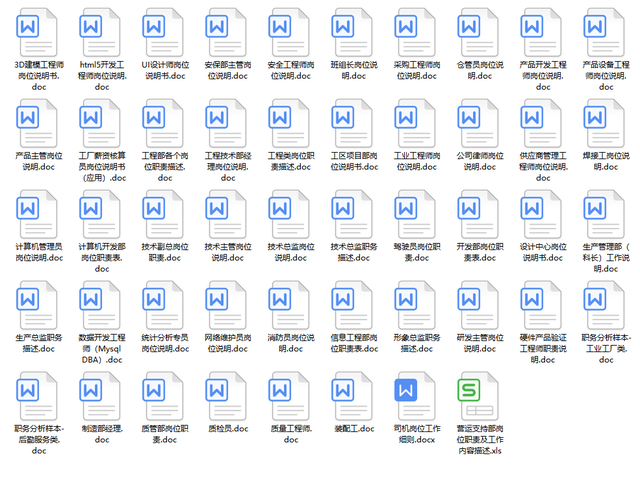The width and height of the screenshot is (640, 497).
Task: Click the file name 制造部经理.doc
Action: click(102, 434)
